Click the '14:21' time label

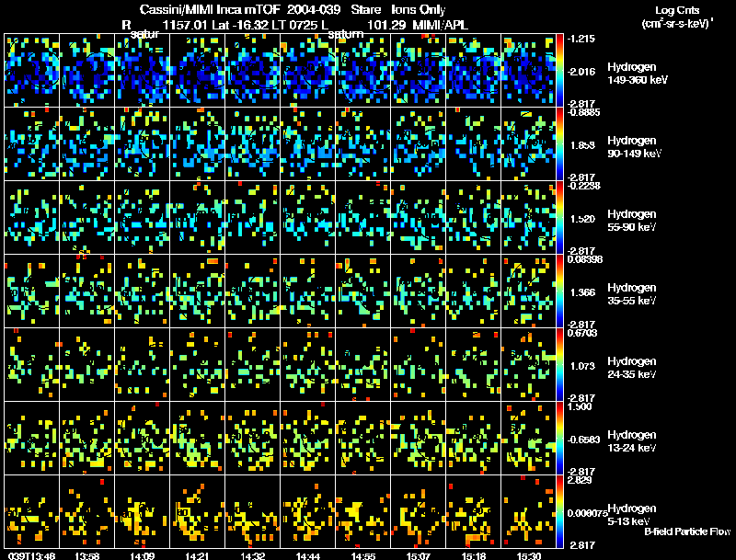[197, 555]
